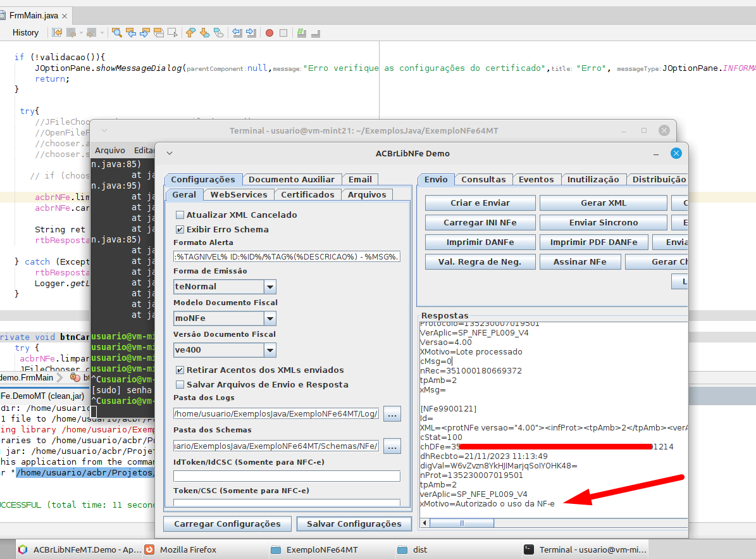Open the Certificados sub-tab
756x559 pixels.
pyautogui.click(x=307, y=194)
